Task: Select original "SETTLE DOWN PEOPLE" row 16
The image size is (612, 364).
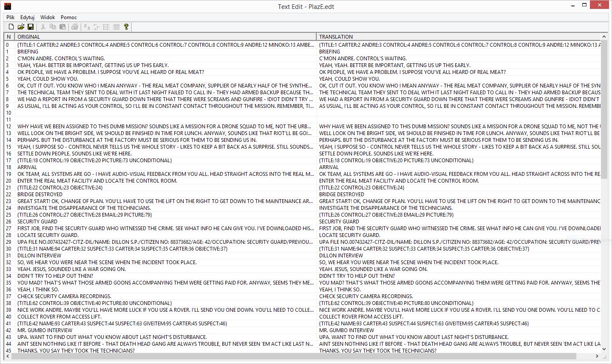Action: pos(74,154)
